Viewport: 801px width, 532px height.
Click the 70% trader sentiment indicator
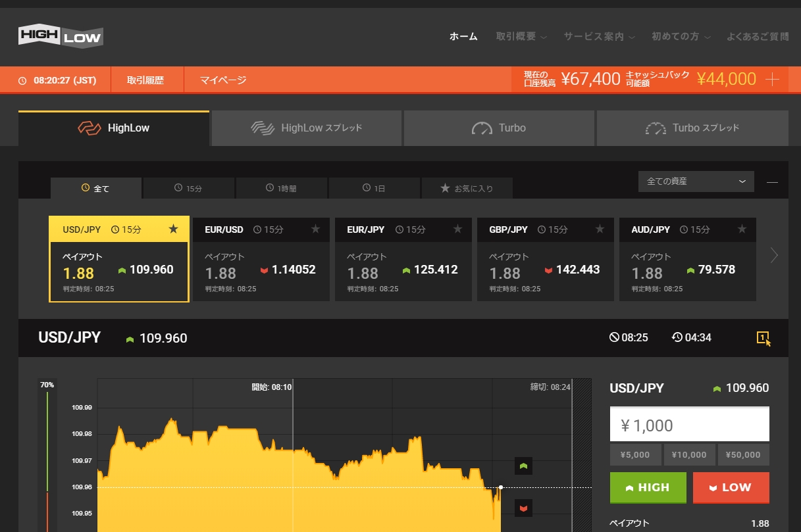pos(47,385)
